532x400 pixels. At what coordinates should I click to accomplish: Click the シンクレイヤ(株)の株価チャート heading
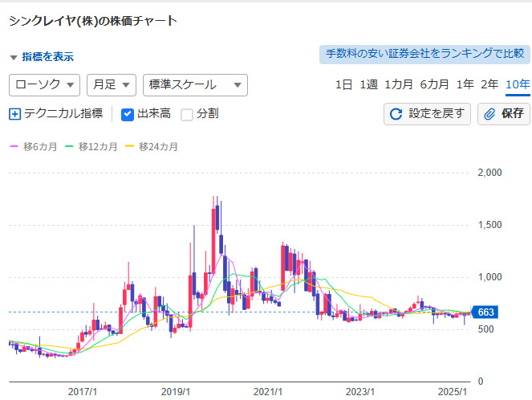coord(93,21)
